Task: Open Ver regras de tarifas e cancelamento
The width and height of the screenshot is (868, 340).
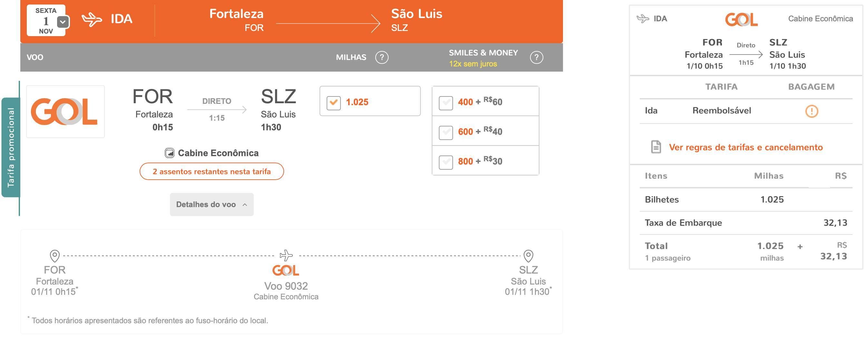Action: [x=746, y=147]
